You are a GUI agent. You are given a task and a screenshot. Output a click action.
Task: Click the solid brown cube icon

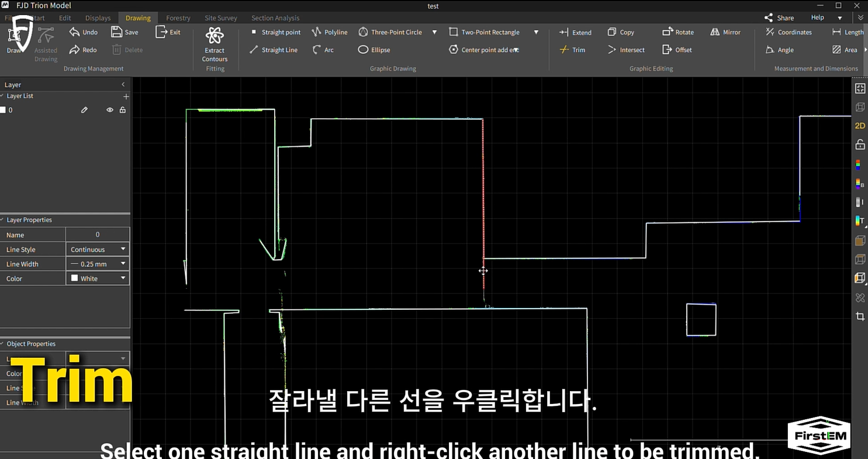click(860, 240)
